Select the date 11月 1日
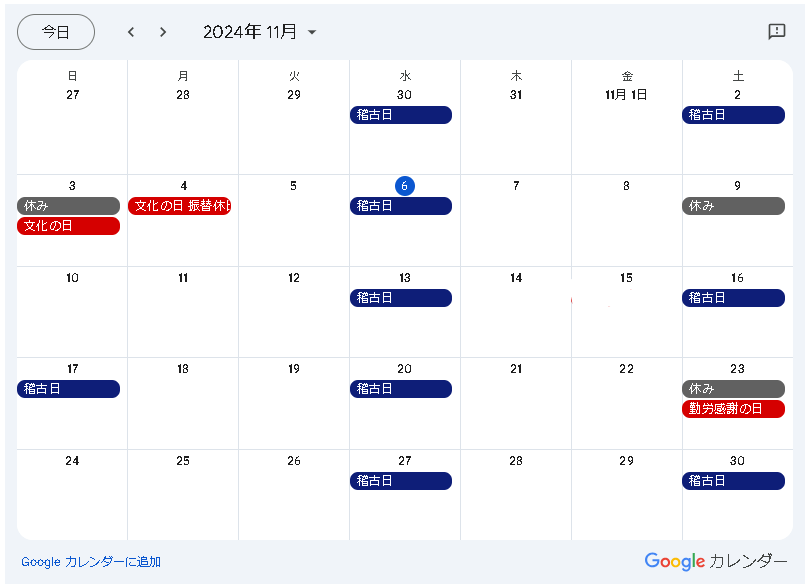 tap(626, 95)
